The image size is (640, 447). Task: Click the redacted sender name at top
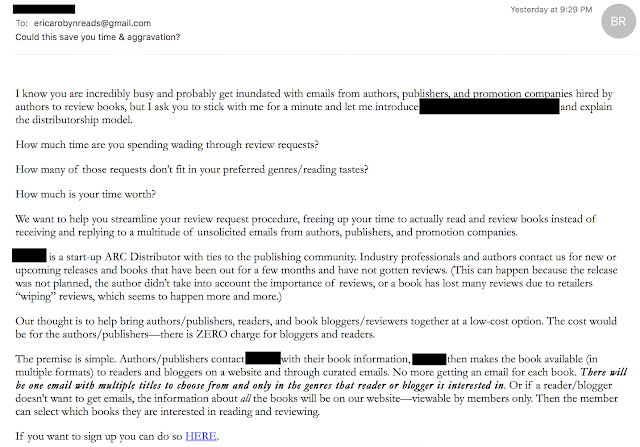pos(44,9)
